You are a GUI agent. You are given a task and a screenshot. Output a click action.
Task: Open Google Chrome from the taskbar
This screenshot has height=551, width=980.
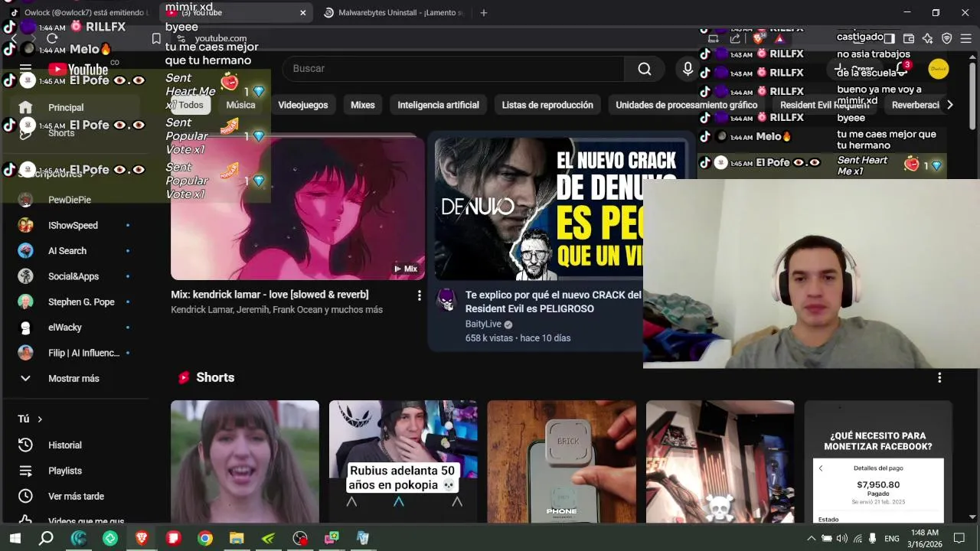(x=204, y=538)
